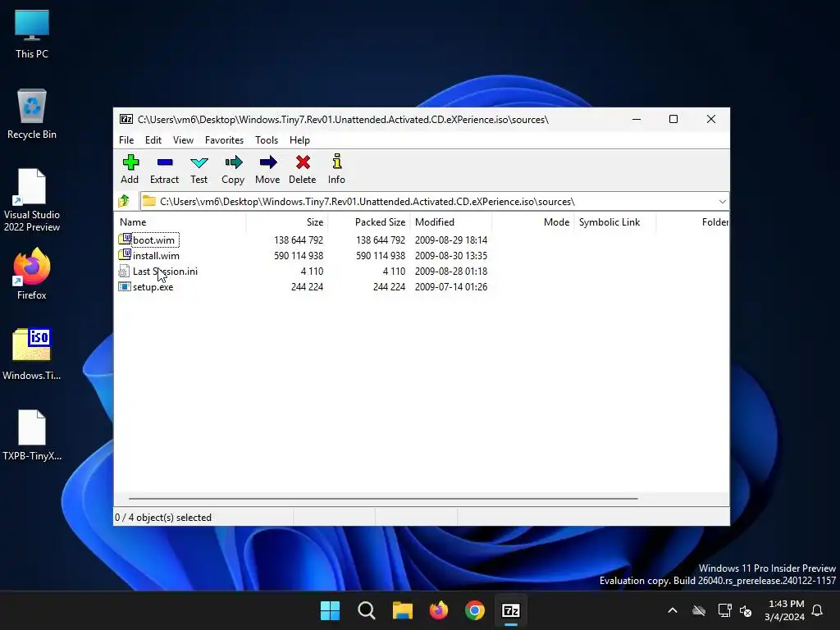840x630 pixels.
Task: Sort by the Size column header
Action: [287, 221]
